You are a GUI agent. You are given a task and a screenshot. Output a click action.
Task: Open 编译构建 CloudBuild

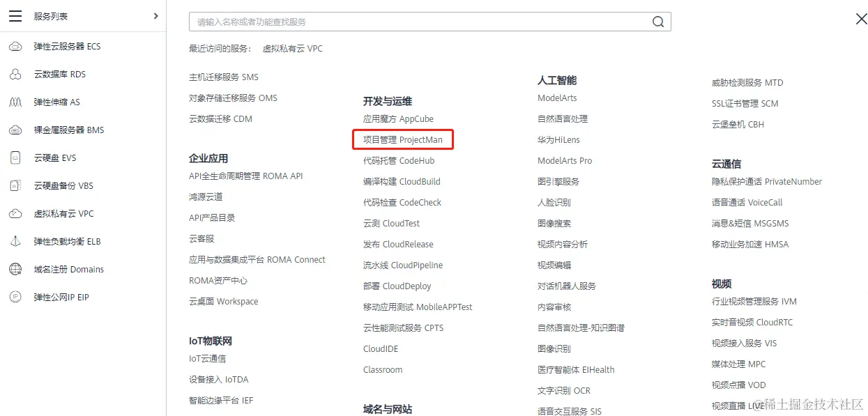click(x=402, y=182)
